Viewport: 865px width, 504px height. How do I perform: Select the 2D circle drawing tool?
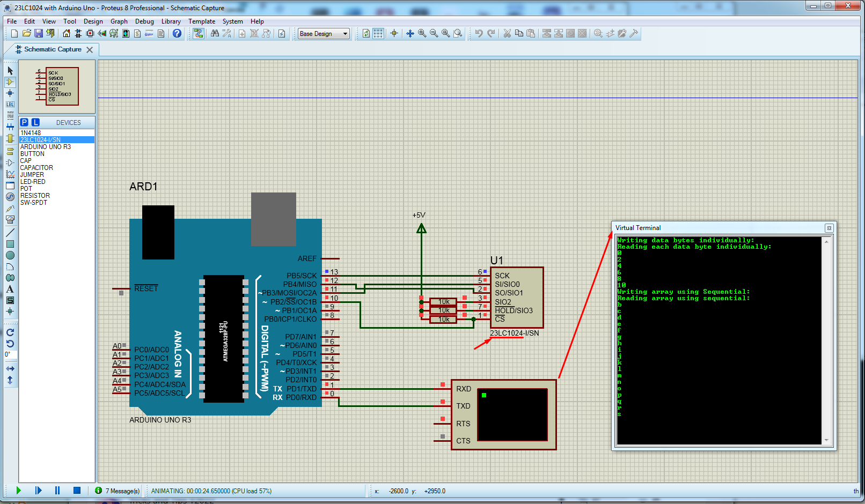pyautogui.click(x=10, y=255)
